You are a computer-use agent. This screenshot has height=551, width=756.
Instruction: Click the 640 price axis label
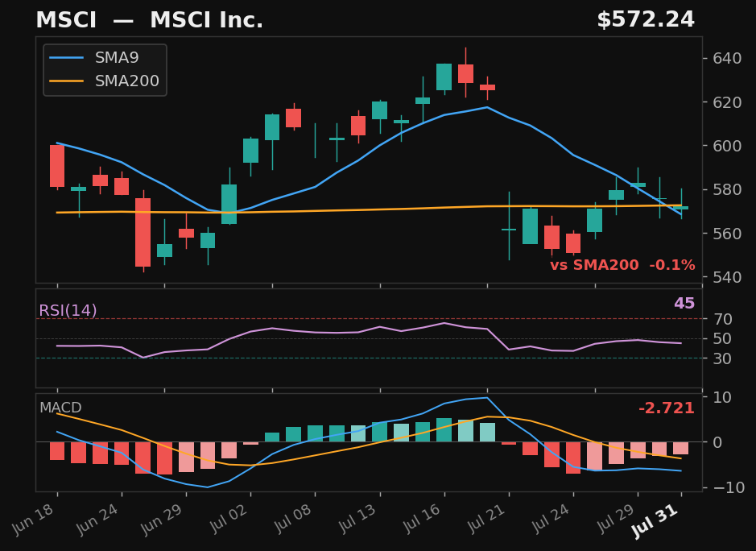point(728,58)
